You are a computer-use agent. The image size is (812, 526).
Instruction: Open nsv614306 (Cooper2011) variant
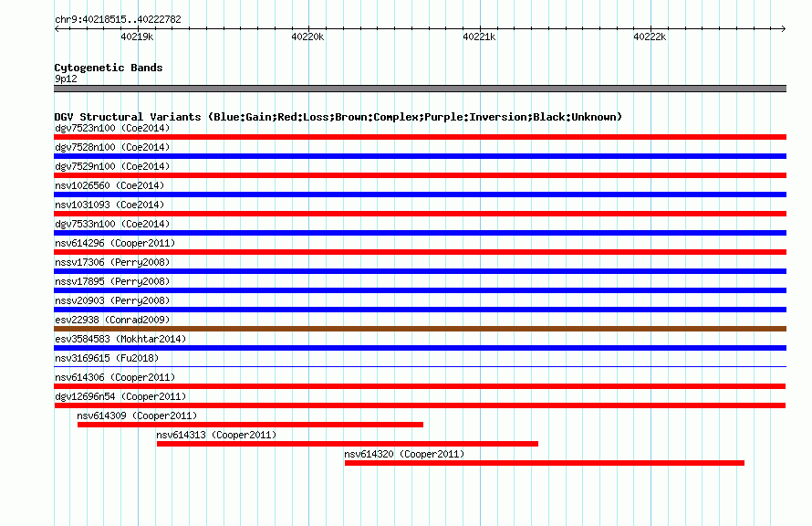(115, 377)
